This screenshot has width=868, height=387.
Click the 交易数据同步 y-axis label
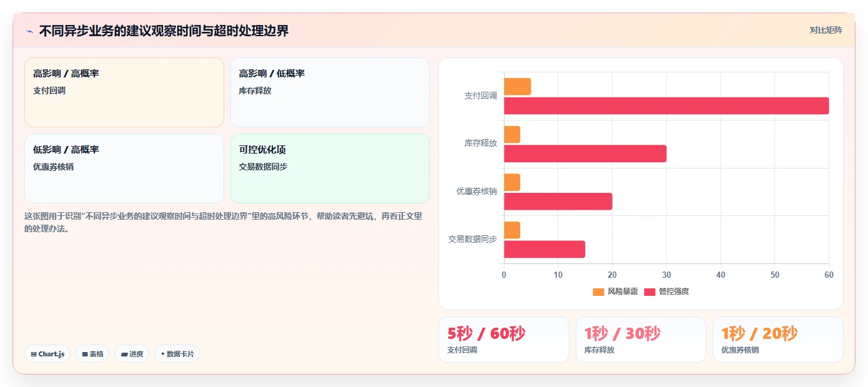click(x=473, y=239)
